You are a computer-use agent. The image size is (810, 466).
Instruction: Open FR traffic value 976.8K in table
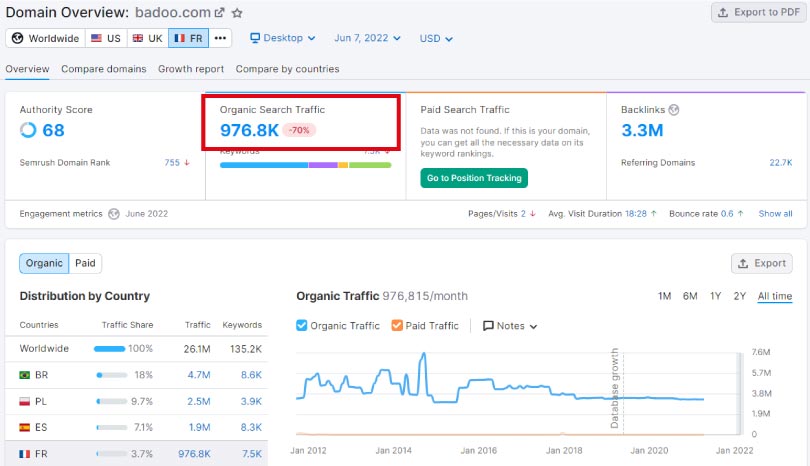(194, 454)
